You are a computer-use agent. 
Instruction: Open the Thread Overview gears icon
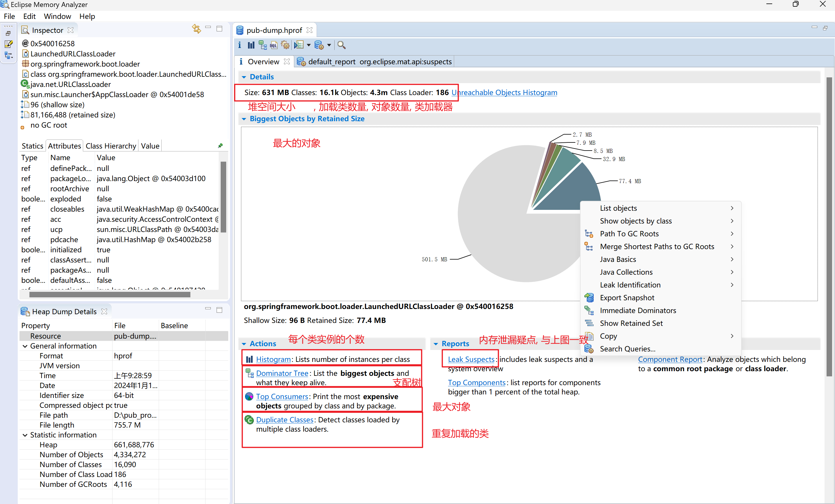point(285,45)
